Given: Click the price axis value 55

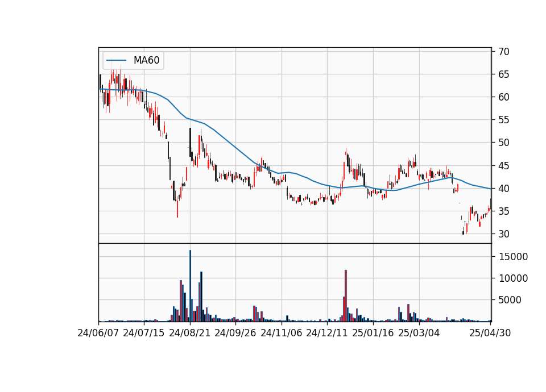Looking at the screenshot, I should coord(504,120).
